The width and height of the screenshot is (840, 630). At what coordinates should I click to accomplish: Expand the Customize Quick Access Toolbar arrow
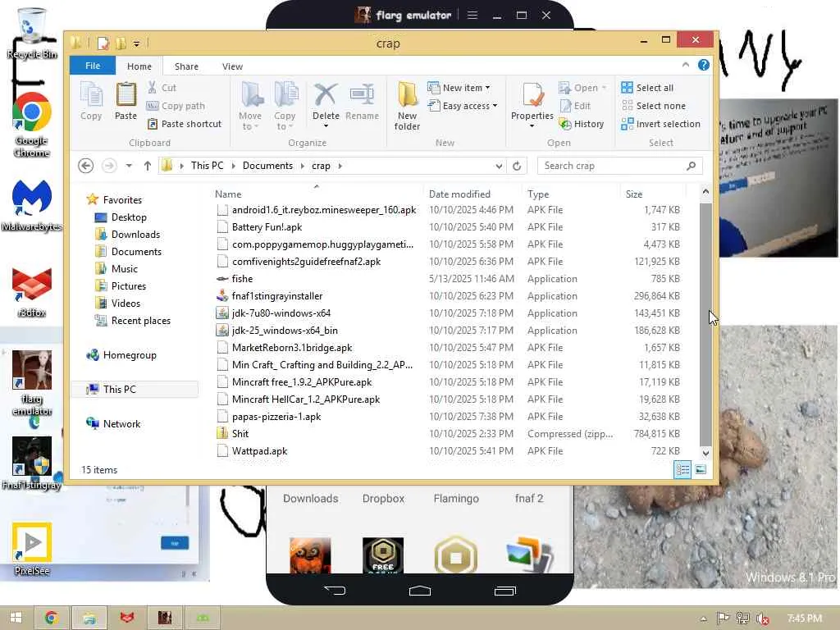click(137, 43)
